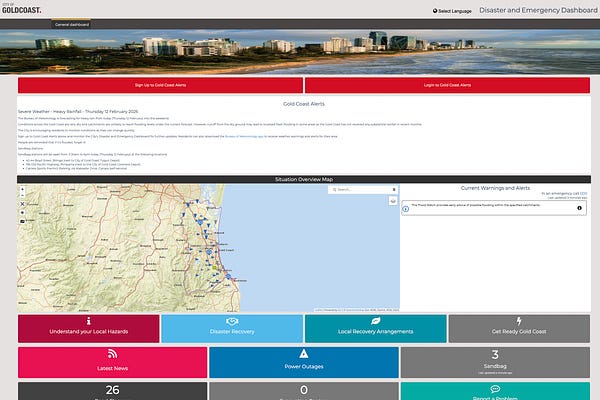Open the dark tile showing 26

tap(112, 391)
